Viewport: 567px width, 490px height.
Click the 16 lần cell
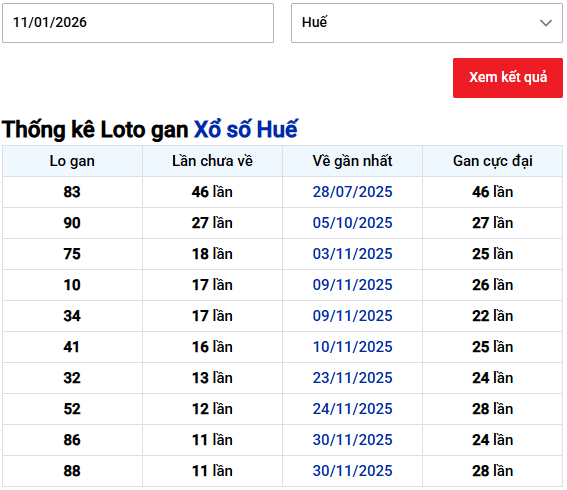point(212,347)
